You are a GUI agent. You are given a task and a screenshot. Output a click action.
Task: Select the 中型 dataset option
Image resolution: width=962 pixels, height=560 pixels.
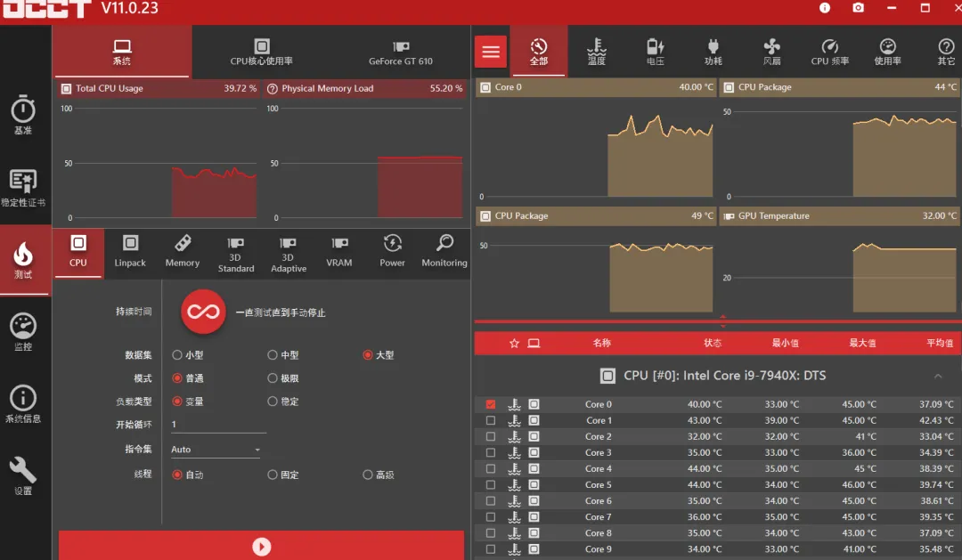pos(273,355)
